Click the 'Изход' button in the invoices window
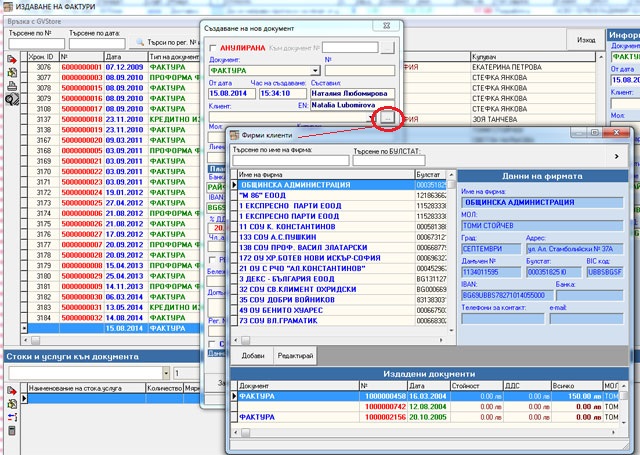The height and width of the screenshot is (455, 640). [586, 40]
